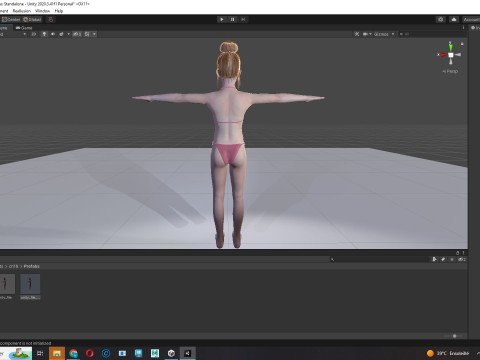Expand the scene effects dropdown arrow

click(68, 34)
